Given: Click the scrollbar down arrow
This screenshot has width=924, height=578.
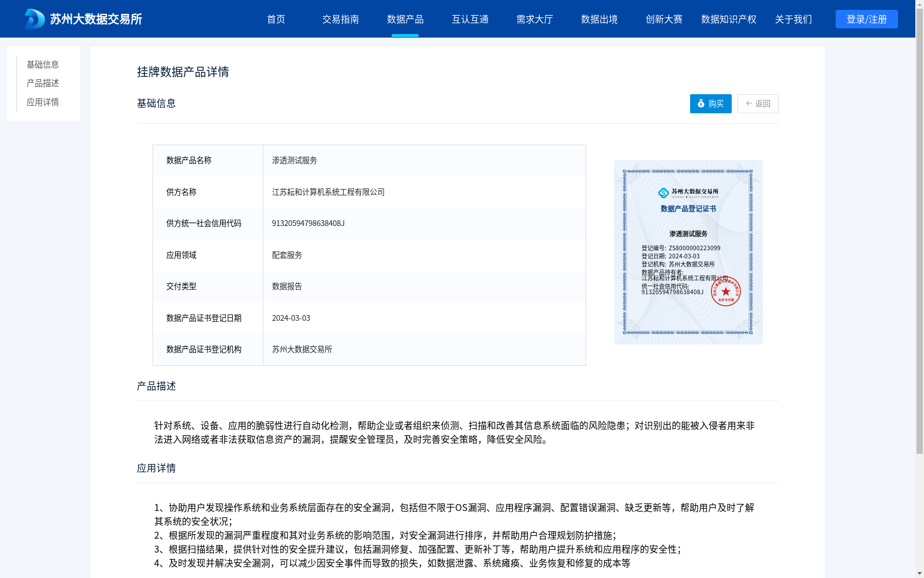Looking at the screenshot, I should (919, 573).
